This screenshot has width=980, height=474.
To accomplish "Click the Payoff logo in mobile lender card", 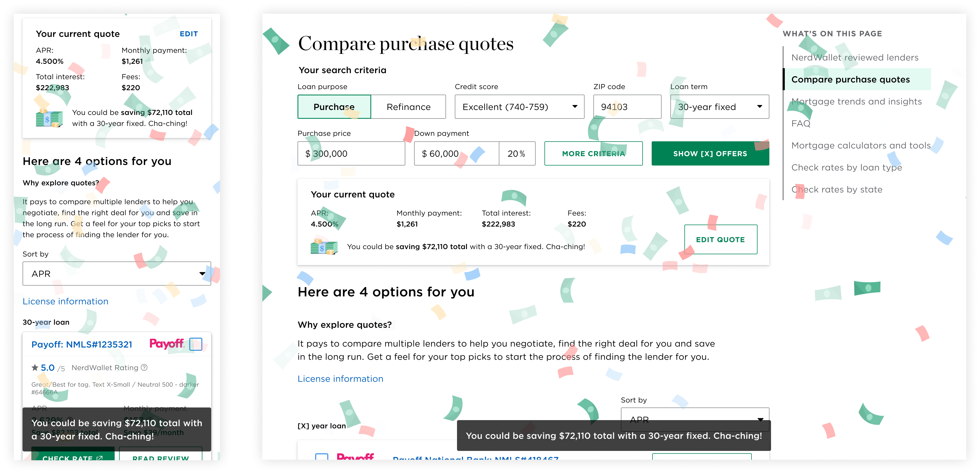I will coord(167,344).
